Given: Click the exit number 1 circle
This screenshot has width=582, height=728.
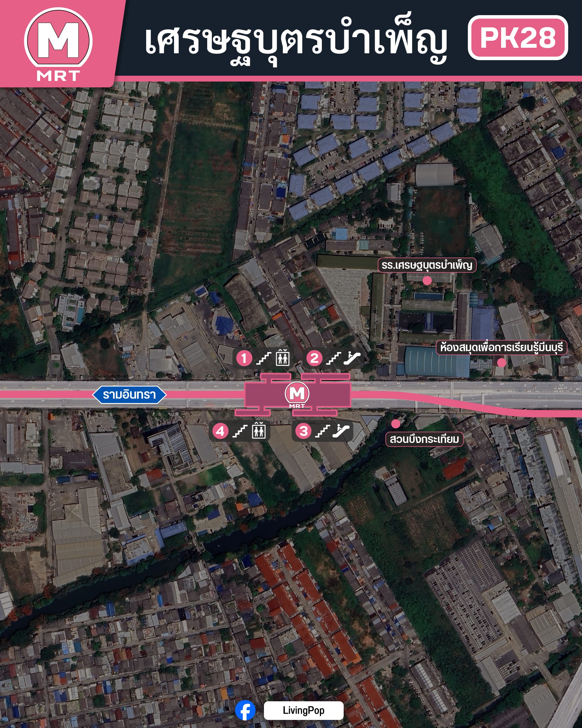Looking at the screenshot, I should click(244, 358).
